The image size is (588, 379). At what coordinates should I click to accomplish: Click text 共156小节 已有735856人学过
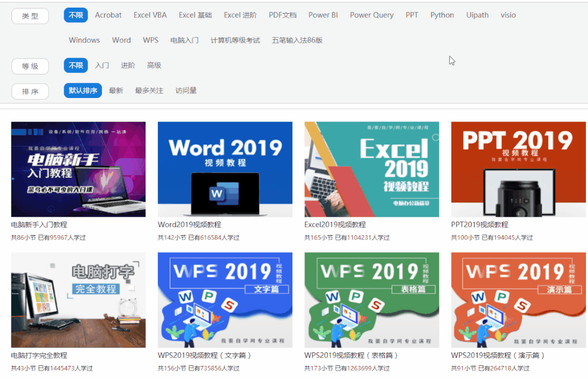(x=198, y=368)
